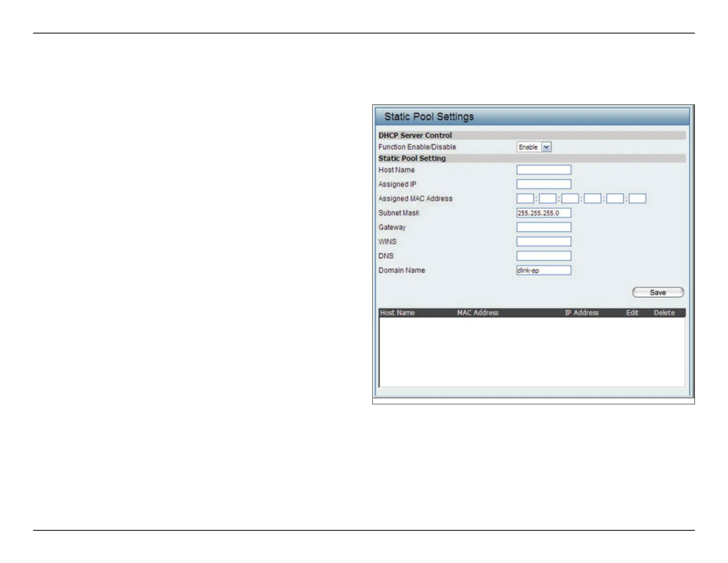The width and height of the screenshot is (728, 563).
Task: Click the Delete column header
Action: (665, 313)
